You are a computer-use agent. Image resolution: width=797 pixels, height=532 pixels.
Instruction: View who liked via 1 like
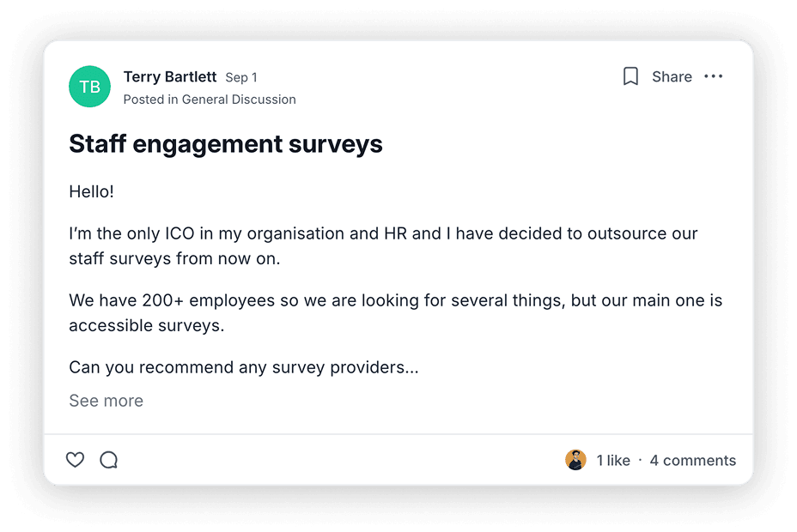[613, 461]
